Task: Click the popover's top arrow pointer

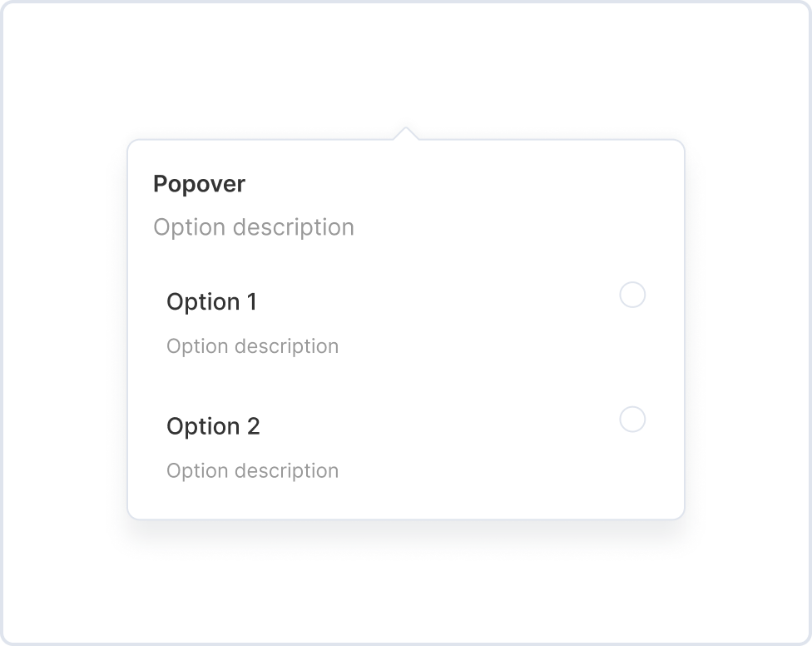Action: pos(406,134)
